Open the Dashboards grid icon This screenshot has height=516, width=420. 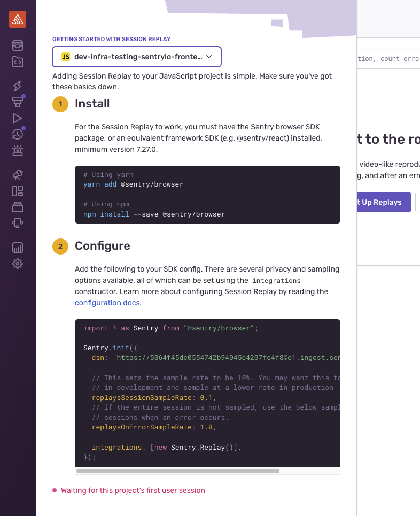click(18, 190)
